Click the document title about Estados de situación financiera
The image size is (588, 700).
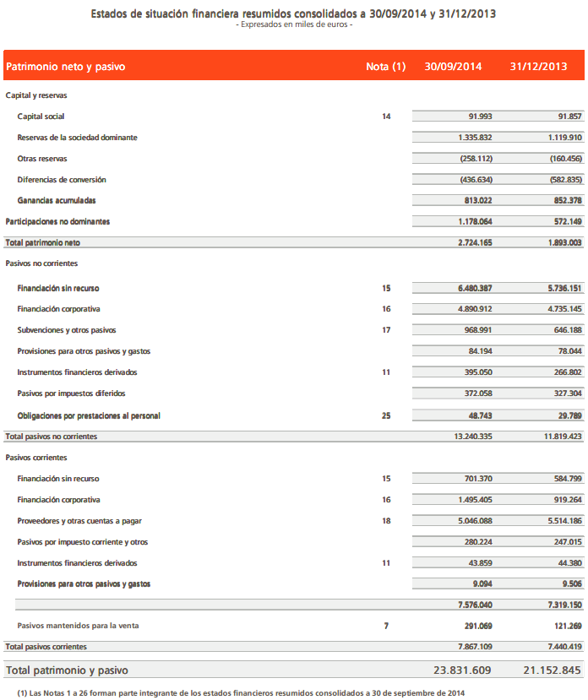coord(292,14)
